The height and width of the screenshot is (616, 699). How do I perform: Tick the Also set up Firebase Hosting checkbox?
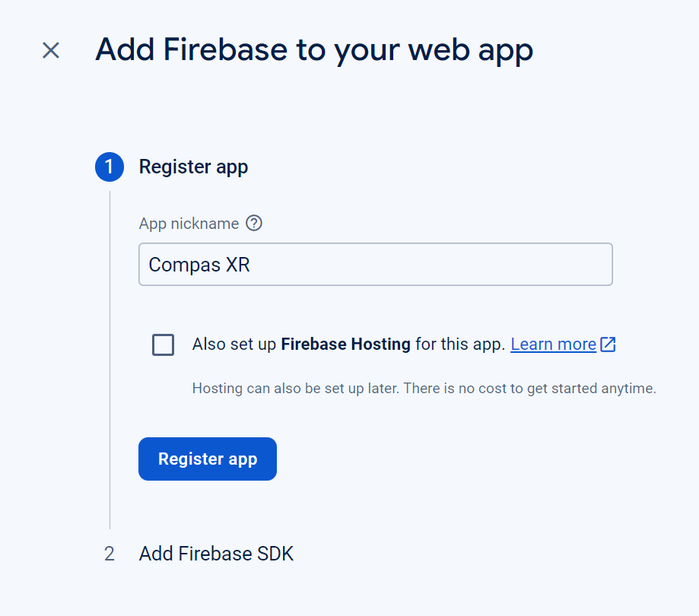click(163, 345)
